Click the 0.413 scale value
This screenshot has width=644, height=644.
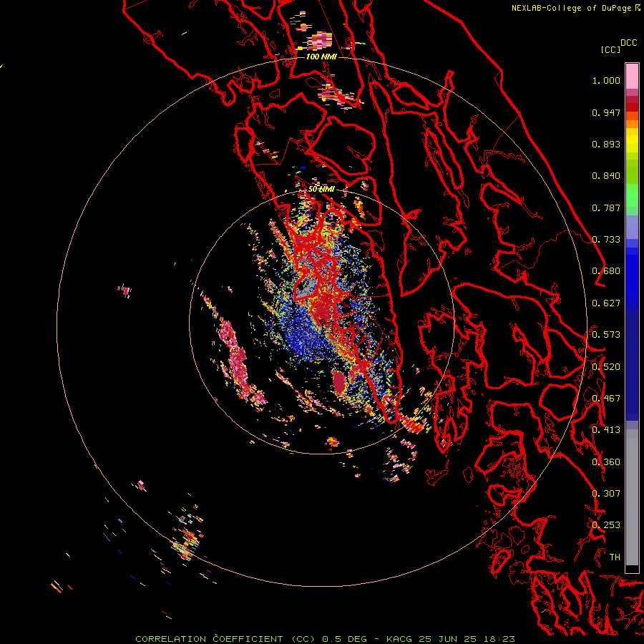coord(606,430)
